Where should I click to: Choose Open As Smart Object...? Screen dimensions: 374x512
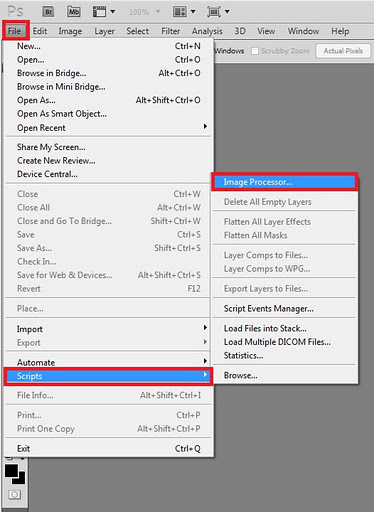click(108, 114)
